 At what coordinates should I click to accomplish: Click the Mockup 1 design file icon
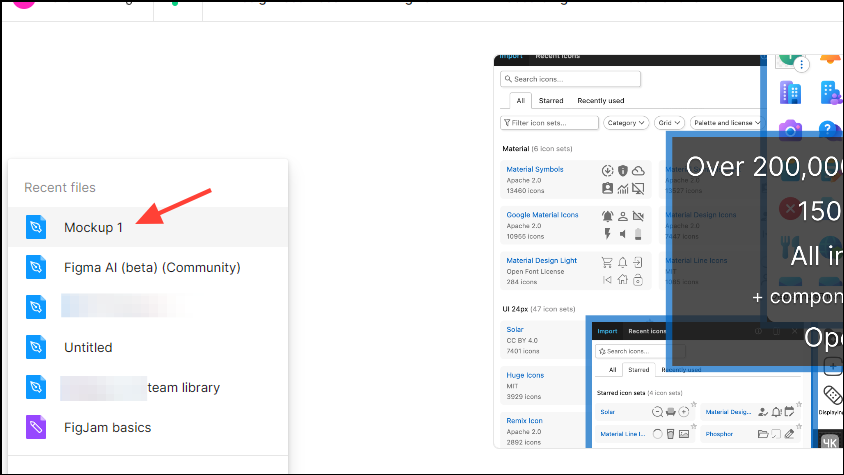[x=36, y=227]
